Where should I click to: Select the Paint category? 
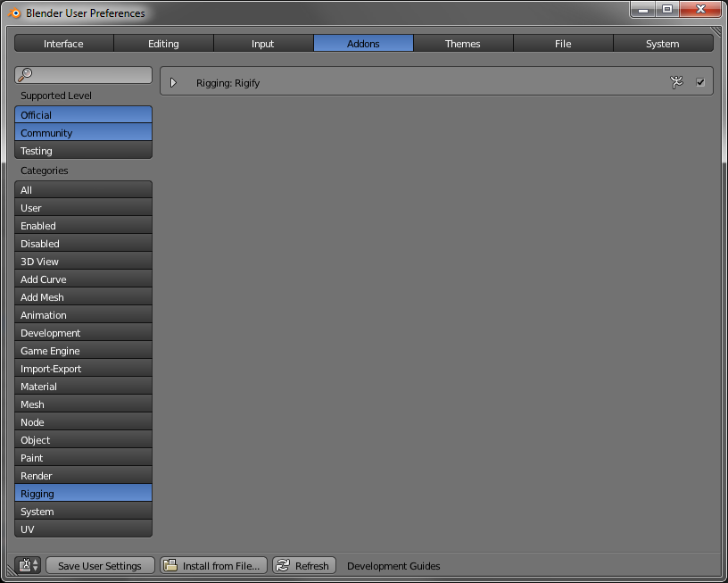tap(84, 458)
